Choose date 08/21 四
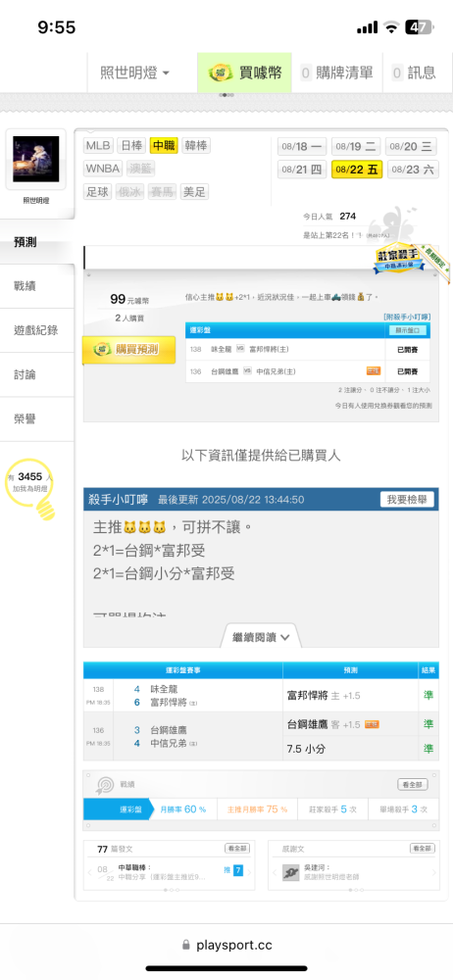 click(302, 170)
